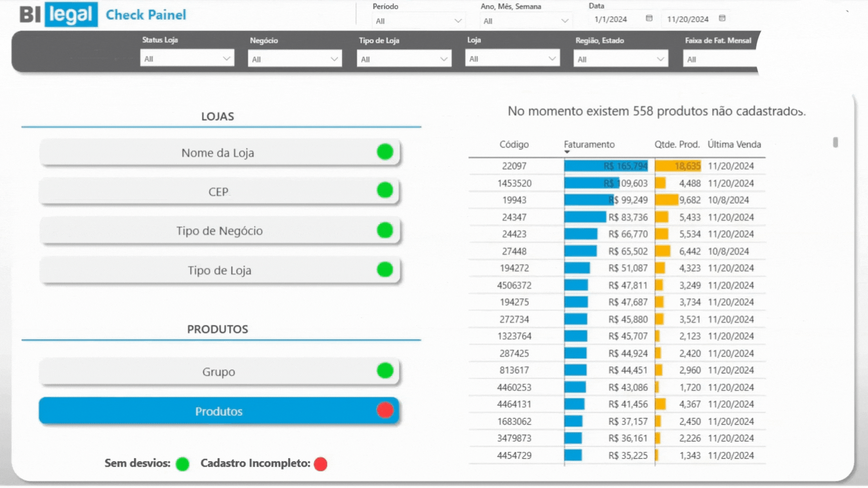868x488 pixels.
Task: Click the red Cadastro Incompleto legend dot
Action: pos(321,464)
